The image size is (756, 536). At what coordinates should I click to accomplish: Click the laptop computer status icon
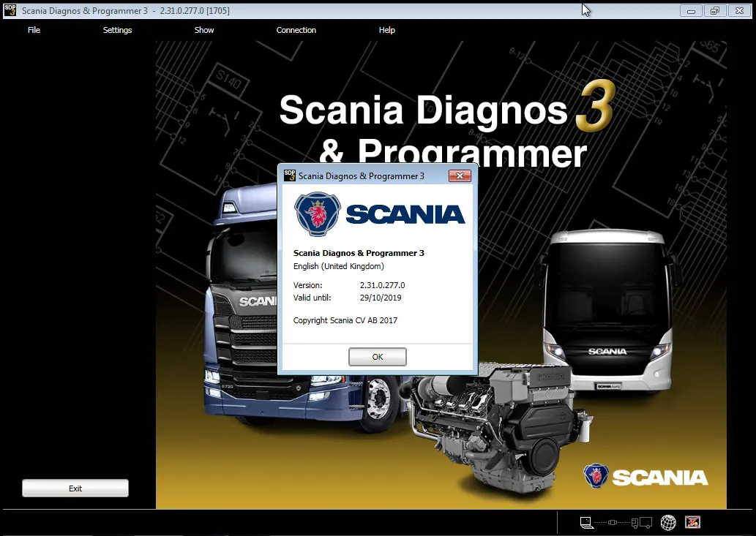pos(586,523)
